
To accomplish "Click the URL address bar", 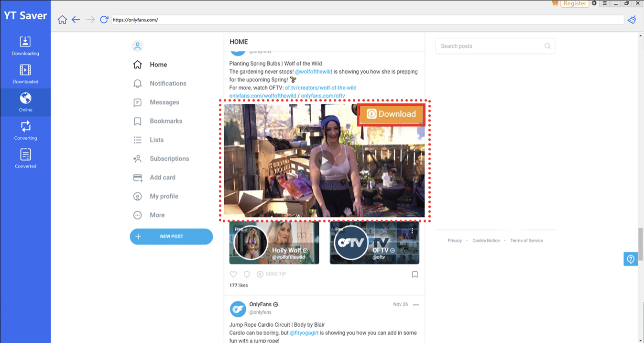I will pos(368,20).
